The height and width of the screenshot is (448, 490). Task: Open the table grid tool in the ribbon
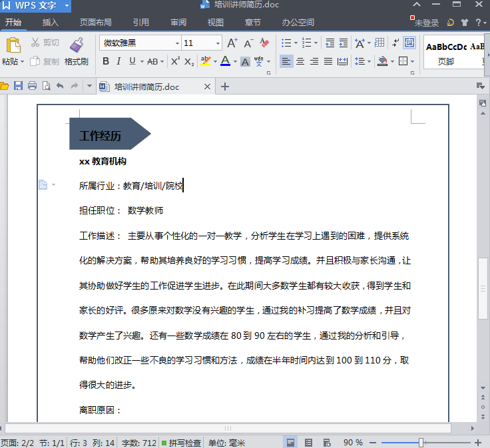click(x=379, y=43)
